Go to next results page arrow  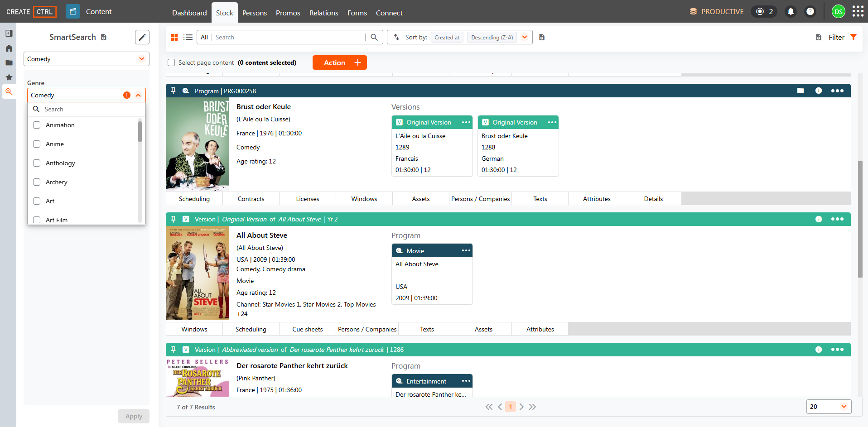pyautogui.click(x=521, y=407)
